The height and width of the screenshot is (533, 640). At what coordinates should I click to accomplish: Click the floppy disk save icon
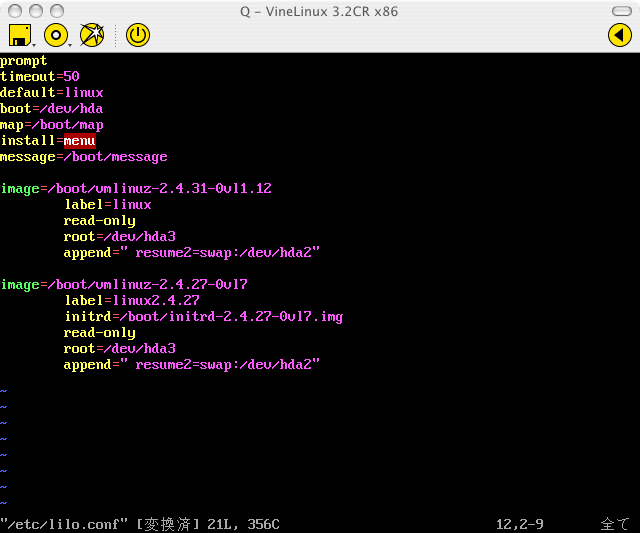[x=20, y=35]
